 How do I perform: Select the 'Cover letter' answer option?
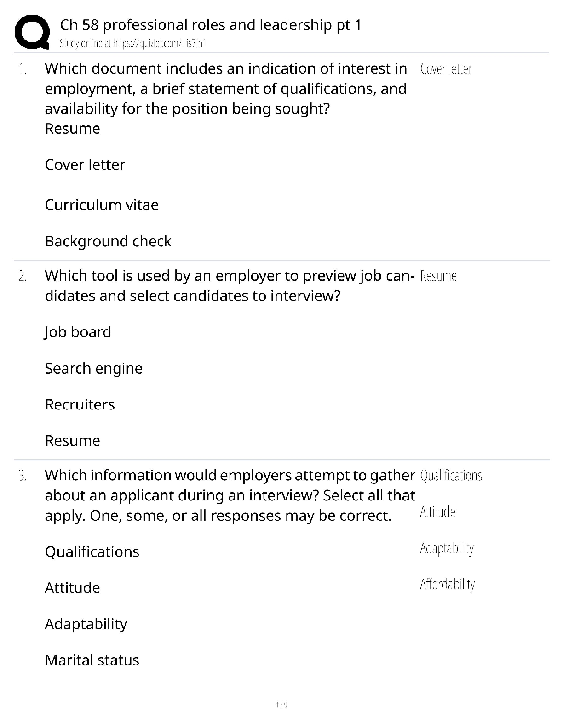[85, 165]
